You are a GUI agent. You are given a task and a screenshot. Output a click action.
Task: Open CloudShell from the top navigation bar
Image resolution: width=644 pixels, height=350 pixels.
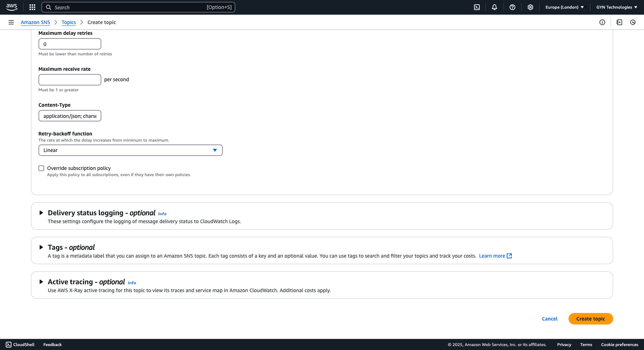[477, 7]
